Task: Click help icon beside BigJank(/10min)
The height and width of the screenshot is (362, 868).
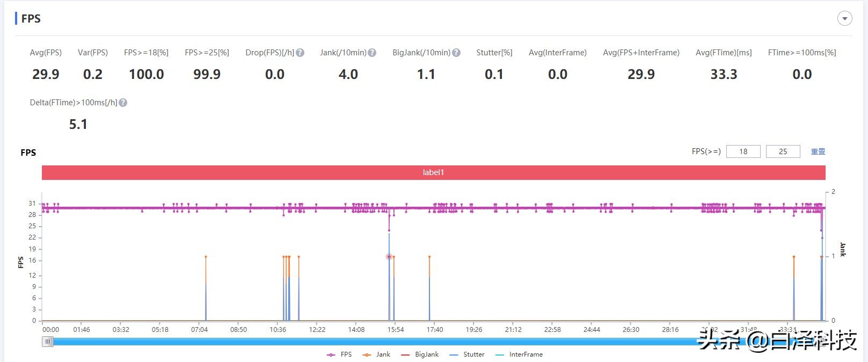Action: click(456, 53)
